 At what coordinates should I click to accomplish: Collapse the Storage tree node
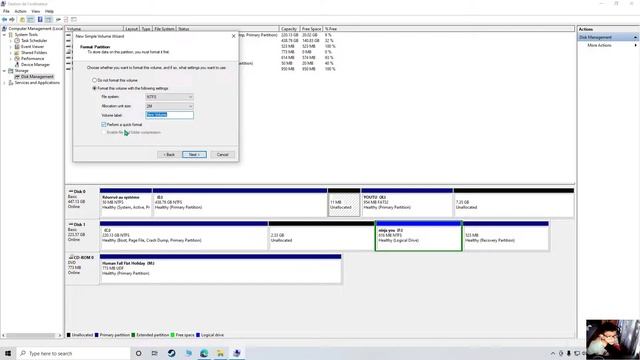tap(4, 71)
